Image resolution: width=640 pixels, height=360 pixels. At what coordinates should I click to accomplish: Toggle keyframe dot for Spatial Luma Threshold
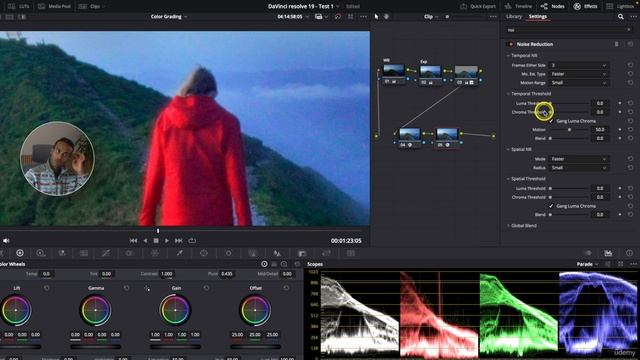620,189
